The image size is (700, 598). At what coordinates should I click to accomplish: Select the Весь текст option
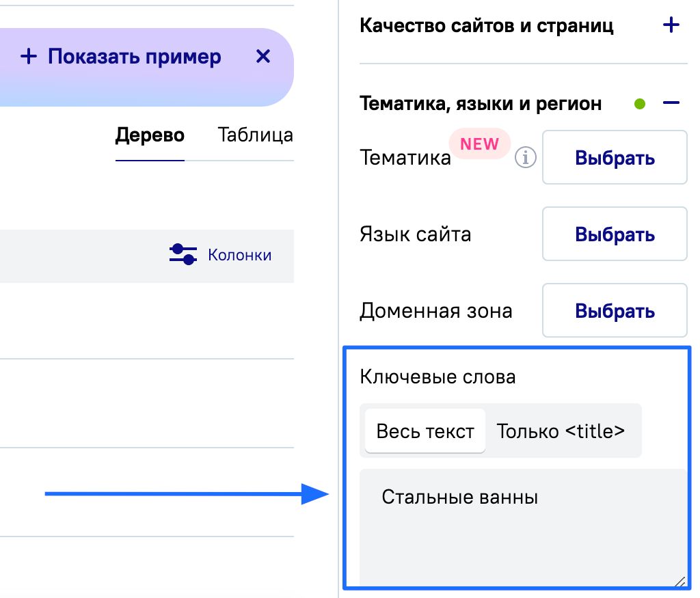click(424, 431)
